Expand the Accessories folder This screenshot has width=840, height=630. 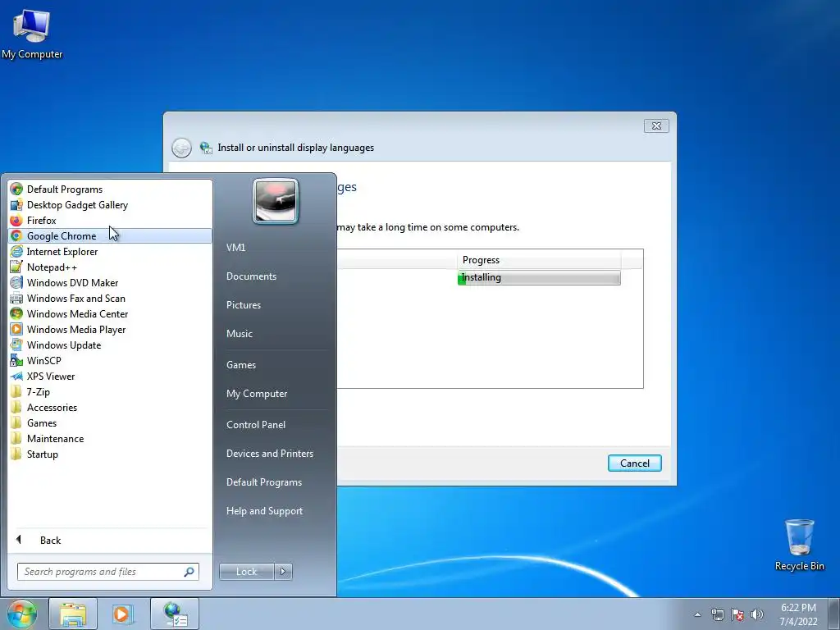pos(110,407)
